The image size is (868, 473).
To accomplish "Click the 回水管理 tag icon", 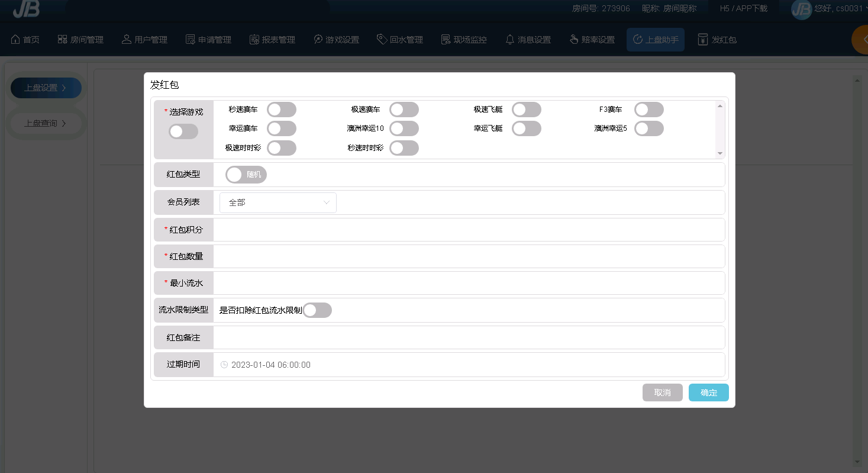I will [382, 40].
